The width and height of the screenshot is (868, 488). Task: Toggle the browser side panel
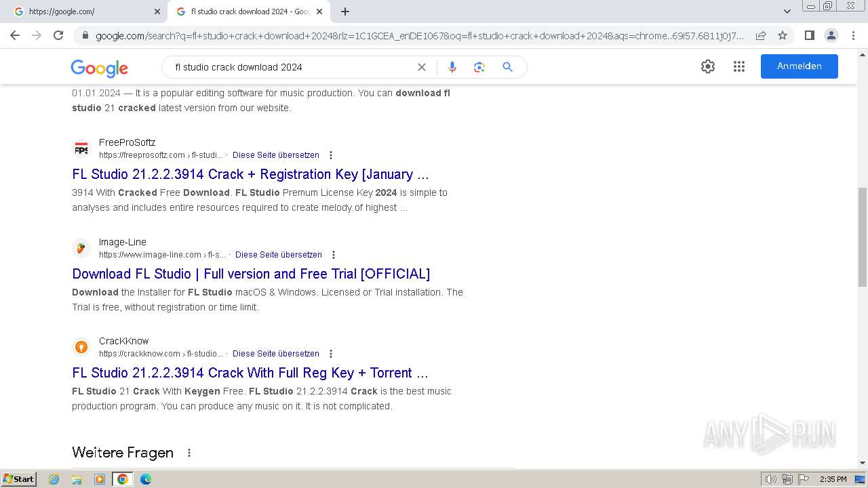(x=809, y=35)
